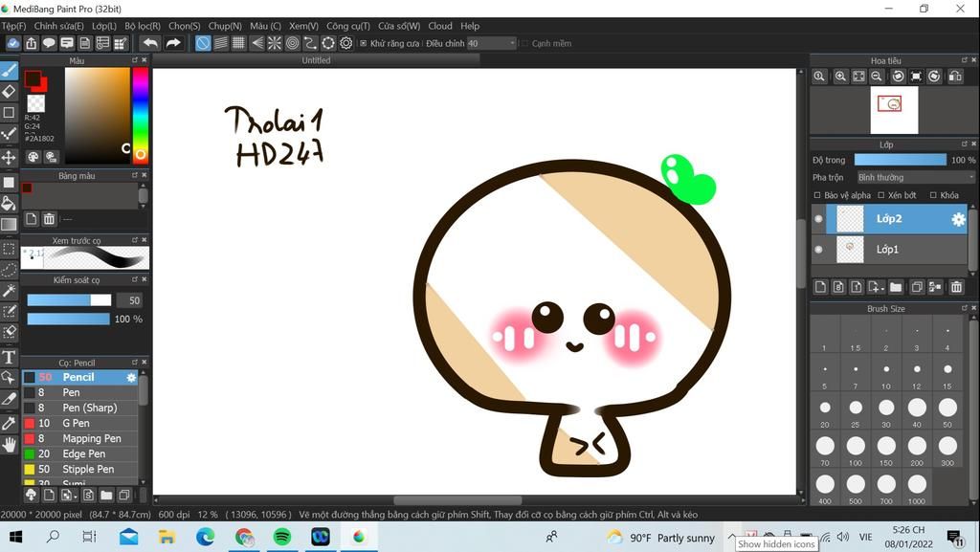The height and width of the screenshot is (552, 980).
Task: Toggle visibility of Lớp2 layer
Action: [819, 218]
